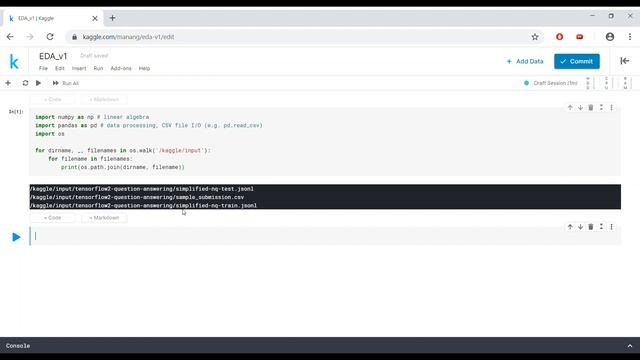Viewport: 640px width, 360px height.
Task: Click inside the first code cell on import os
Action: click(x=50, y=134)
